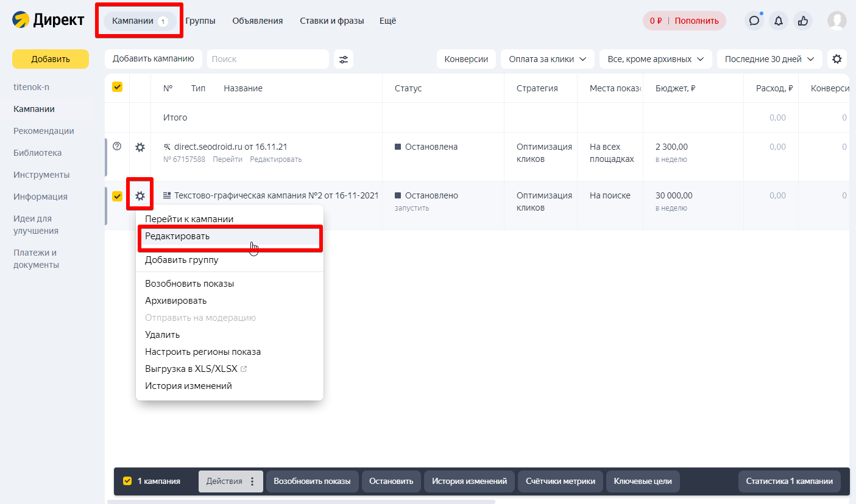Click запустить link under Остановлено status
Screen dimensions: 856x504
pos(412,208)
